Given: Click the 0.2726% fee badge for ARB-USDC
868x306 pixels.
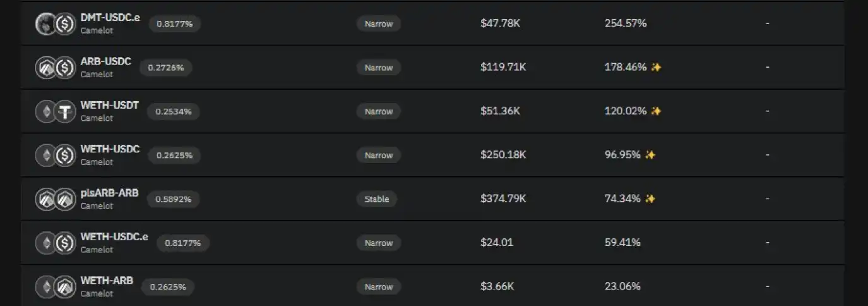Looking at the screenshot, I should tap(166, 68).
